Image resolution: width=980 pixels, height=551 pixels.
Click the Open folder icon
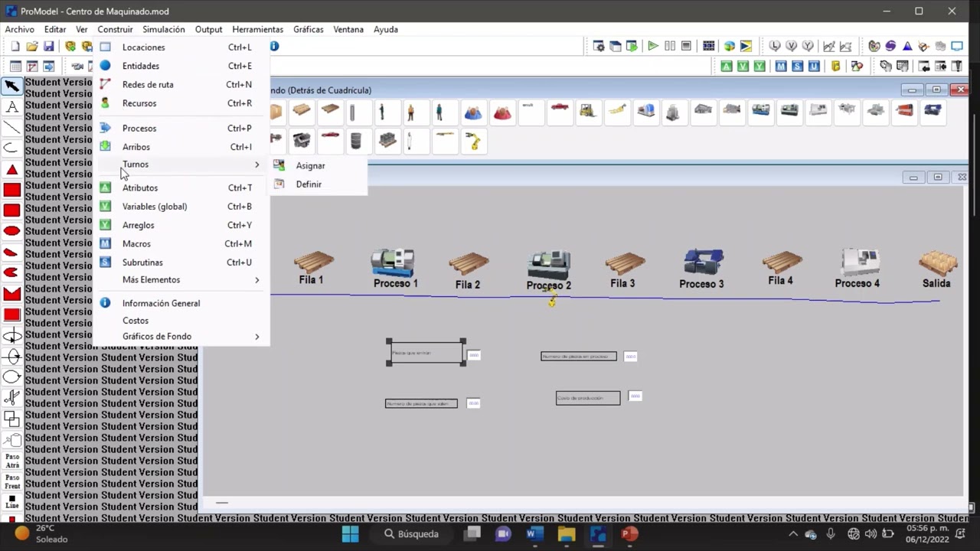click(32, 47)
